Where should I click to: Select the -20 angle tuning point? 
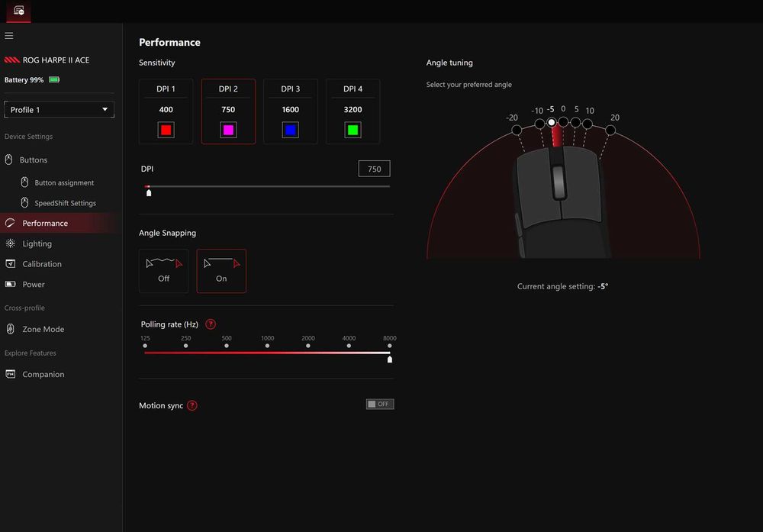pyautogui.click(x=517, y=130)
